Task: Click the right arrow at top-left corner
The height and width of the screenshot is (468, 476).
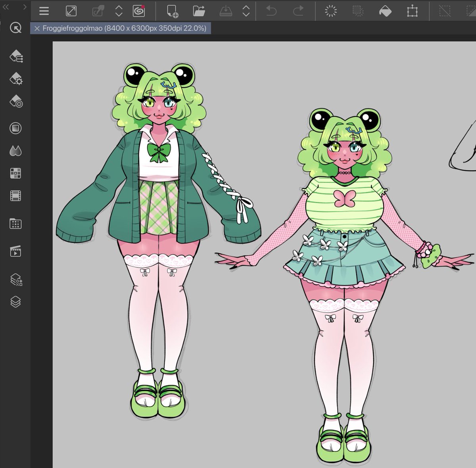Action: click(25, 6)
